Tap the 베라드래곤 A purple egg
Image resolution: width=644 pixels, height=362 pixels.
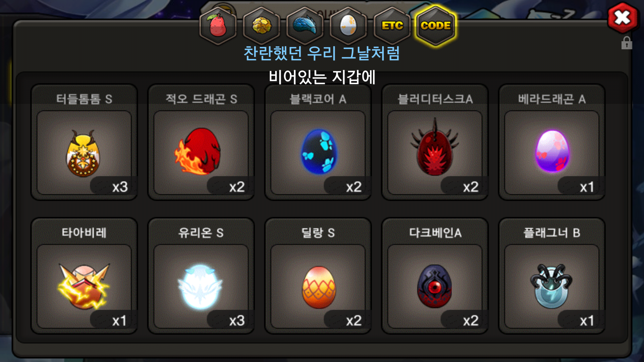click(552, 153)
